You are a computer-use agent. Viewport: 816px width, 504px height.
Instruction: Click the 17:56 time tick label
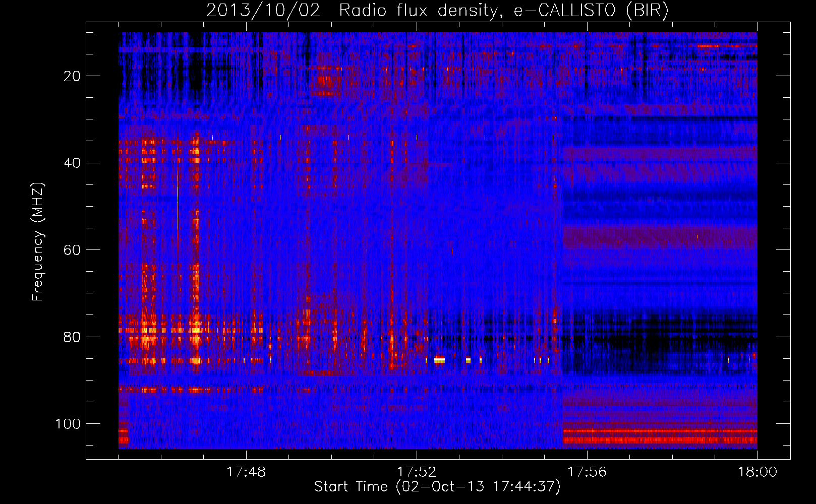(x=587, y=472)
